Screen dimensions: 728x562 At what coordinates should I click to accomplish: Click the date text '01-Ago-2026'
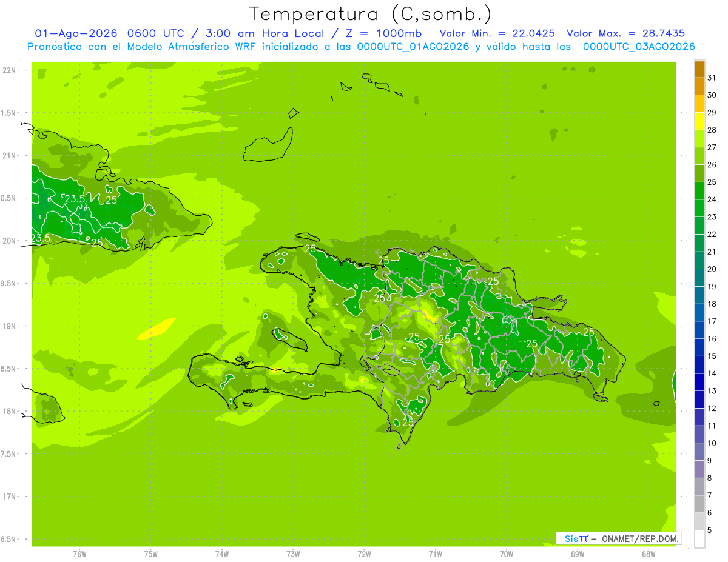75,33
